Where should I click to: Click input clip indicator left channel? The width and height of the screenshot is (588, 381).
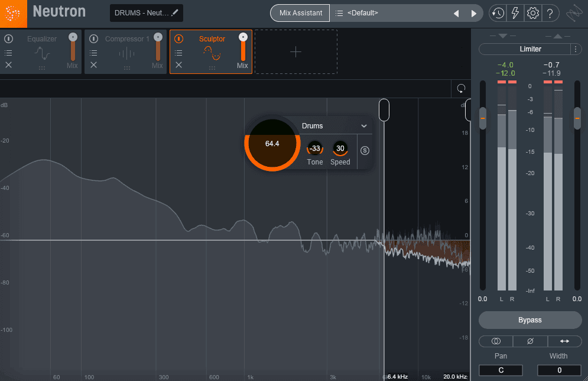point(501,82)
